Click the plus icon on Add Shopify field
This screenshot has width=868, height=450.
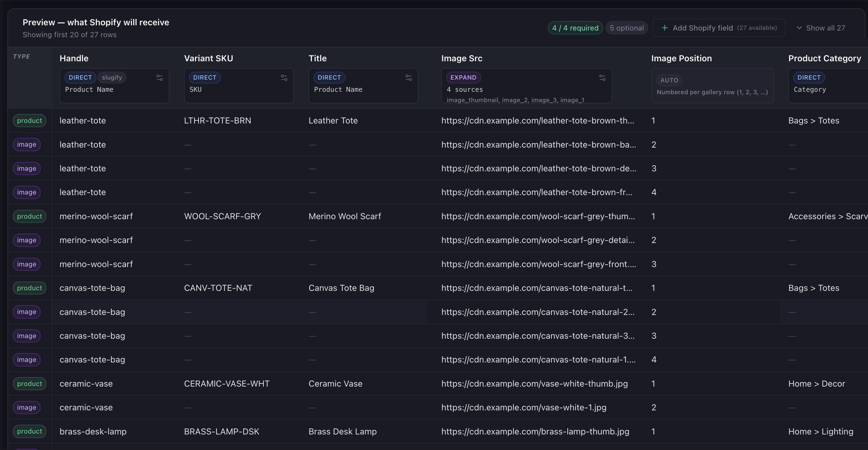pyautogui.click(x=664, y=28)
